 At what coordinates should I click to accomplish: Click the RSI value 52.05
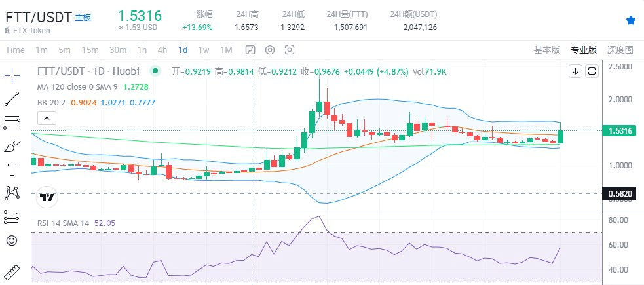pos(105,223)
